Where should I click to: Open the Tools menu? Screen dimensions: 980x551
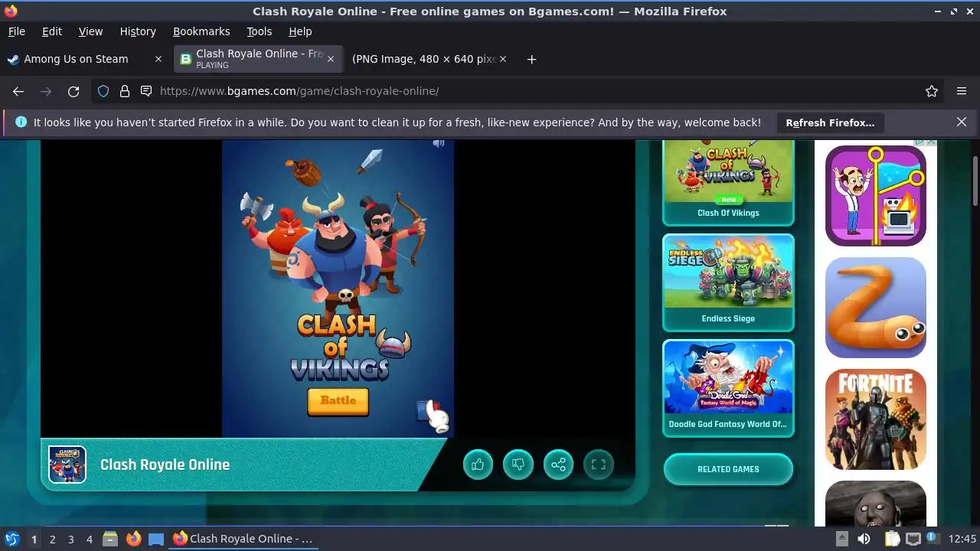[x=259, y=31]
